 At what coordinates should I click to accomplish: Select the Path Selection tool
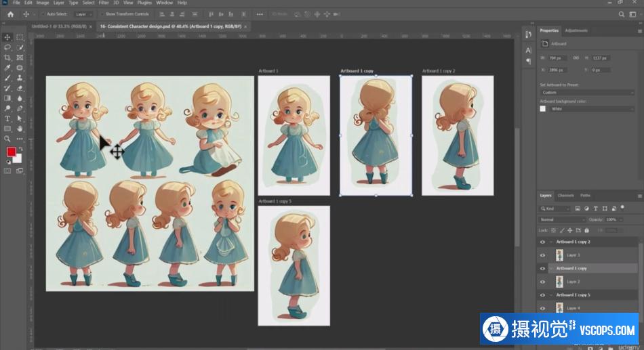point(19,119)
